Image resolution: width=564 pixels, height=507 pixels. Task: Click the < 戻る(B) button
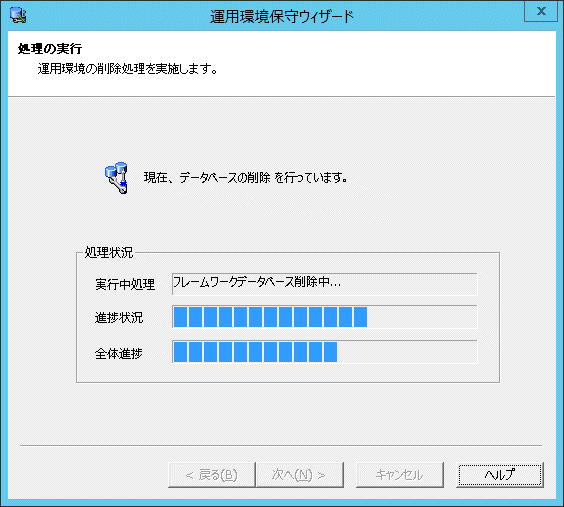pos(212,475)
